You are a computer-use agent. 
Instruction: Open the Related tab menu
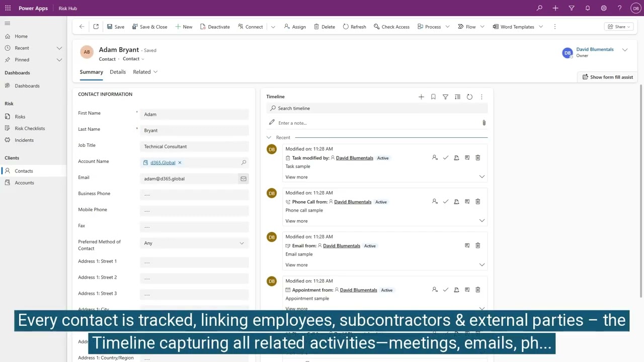(x=145, y=72)
